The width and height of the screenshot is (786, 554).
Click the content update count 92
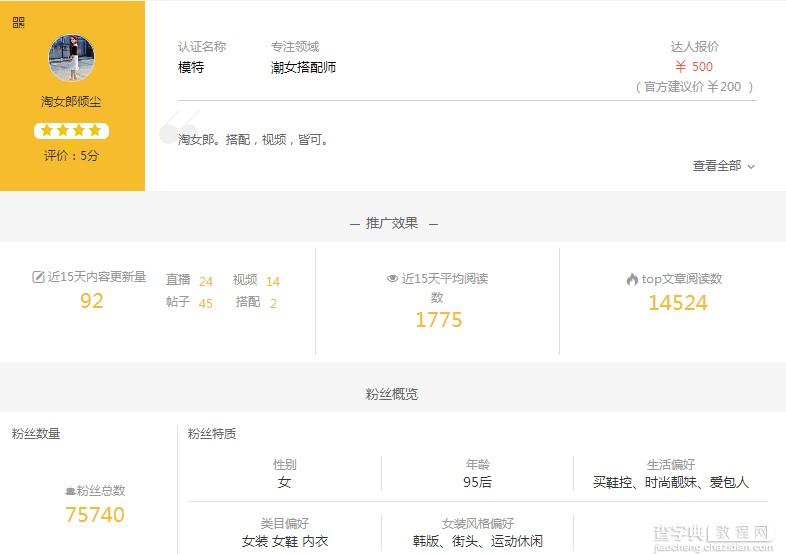point(92,301)
